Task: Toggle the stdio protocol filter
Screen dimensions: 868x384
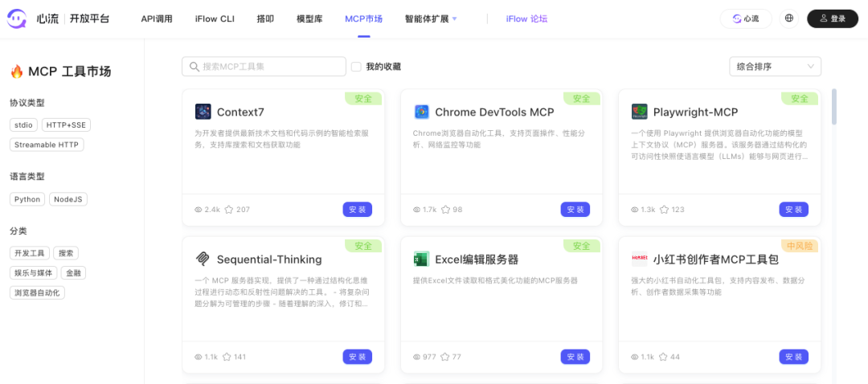Action: point(23,125)
